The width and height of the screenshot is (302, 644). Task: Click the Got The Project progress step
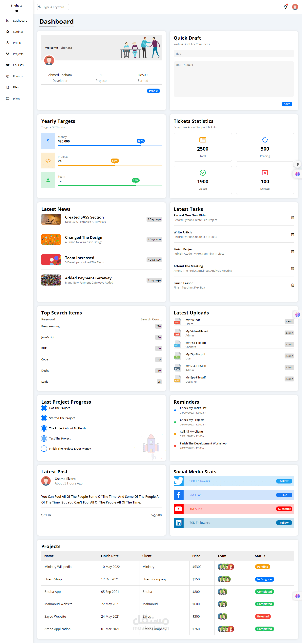[x=59, y=408]
